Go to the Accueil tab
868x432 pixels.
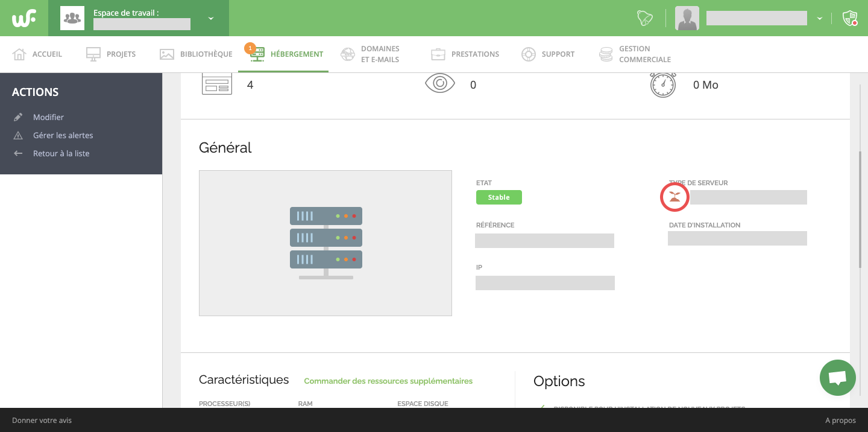coord(37,54)
